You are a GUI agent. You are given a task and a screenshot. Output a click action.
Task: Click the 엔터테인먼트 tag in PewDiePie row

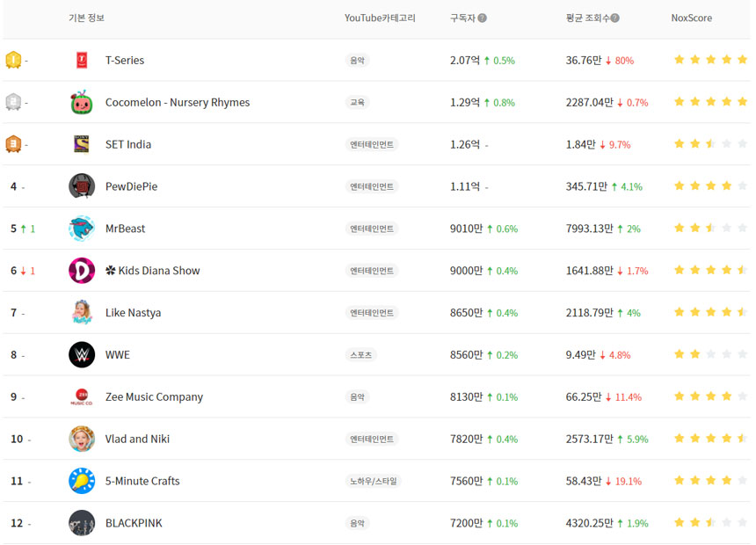(372, 186)
